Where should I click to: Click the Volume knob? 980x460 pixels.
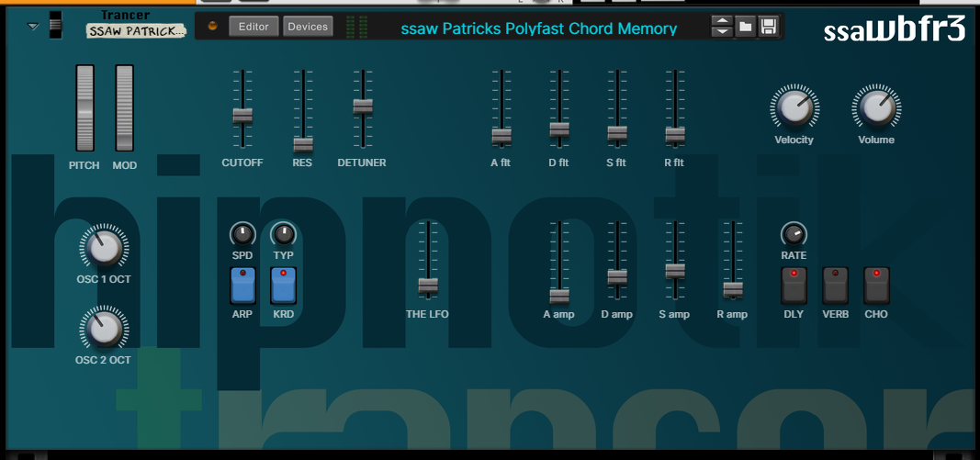pyautogui.click(x=875, y=108)
